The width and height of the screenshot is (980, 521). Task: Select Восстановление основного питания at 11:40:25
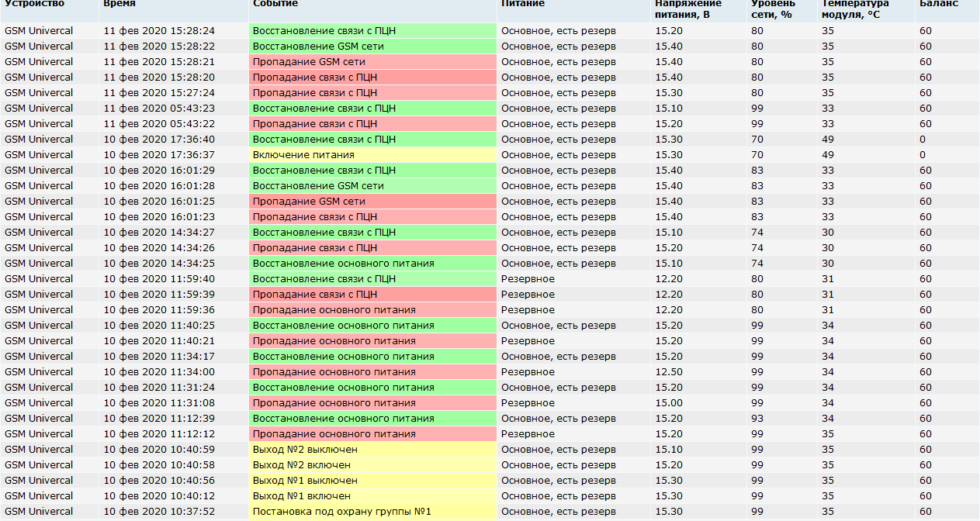click(x=373, y=326)
